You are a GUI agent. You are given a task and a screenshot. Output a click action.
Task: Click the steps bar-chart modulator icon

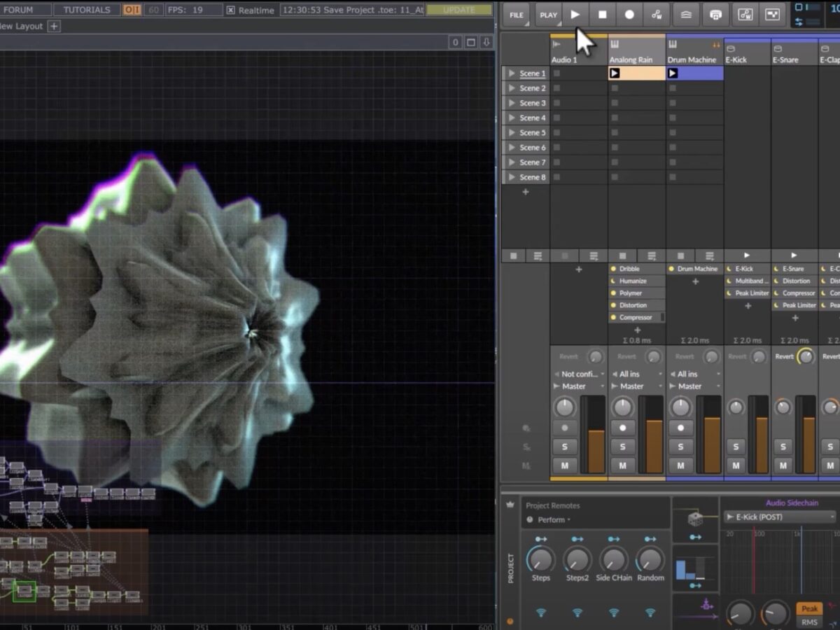pyautogui.click(x=689, y=569)
